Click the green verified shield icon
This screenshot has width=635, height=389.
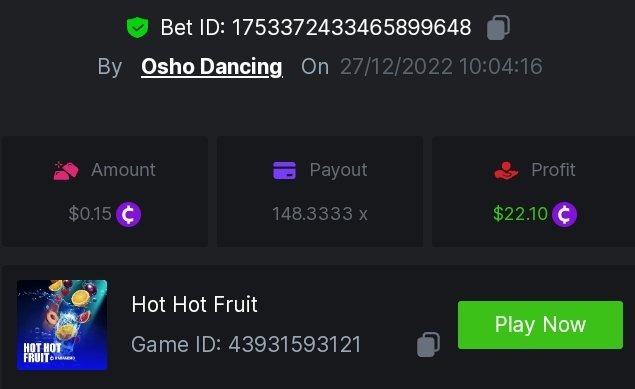tap(138, 28)
